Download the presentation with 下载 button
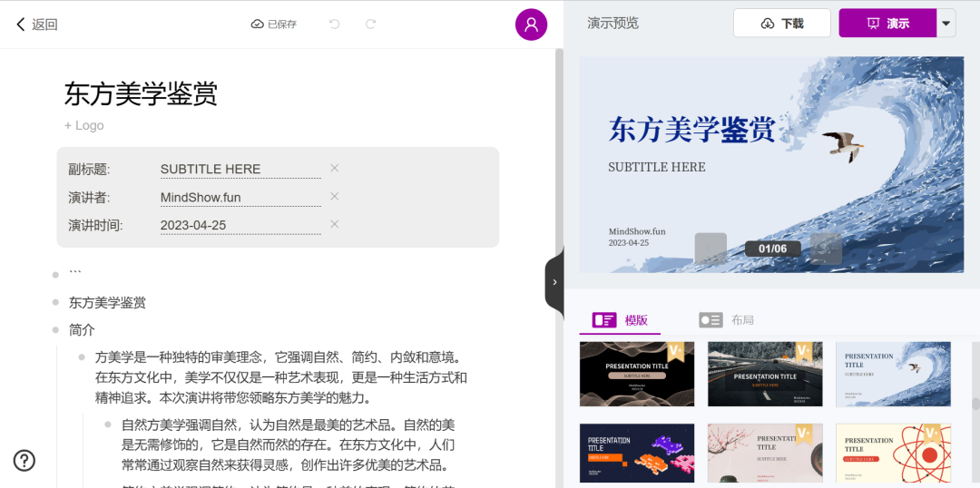 [782, 23]
